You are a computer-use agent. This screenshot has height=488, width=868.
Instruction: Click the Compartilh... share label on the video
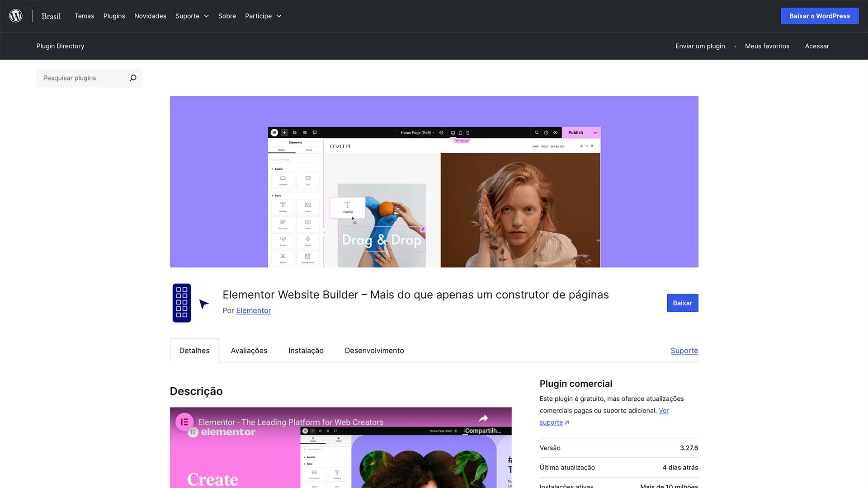pos(483,431)
